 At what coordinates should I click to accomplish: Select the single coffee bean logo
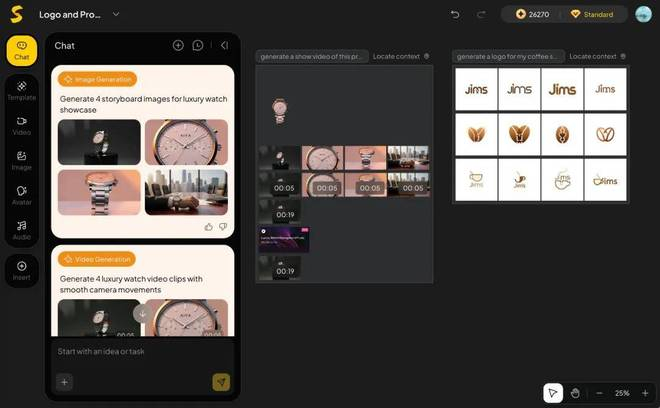562,135
